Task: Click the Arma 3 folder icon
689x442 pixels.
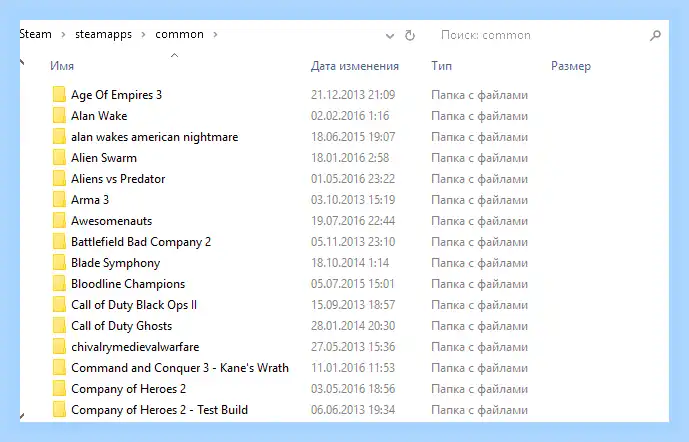Action: click(59, 199)
